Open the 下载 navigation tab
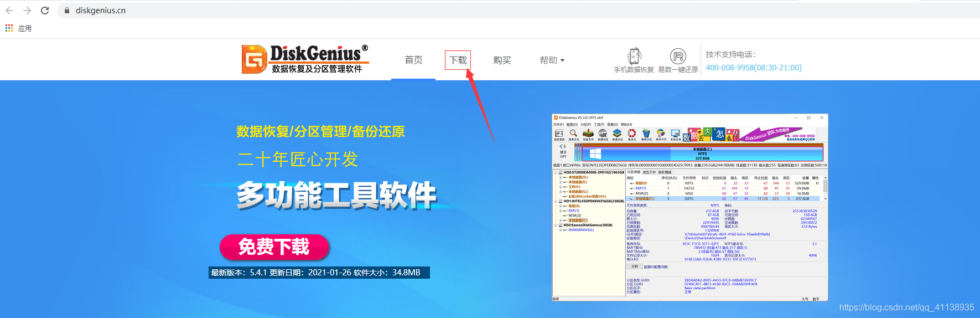The image size is (980, 318). click(x=458, y=60)
